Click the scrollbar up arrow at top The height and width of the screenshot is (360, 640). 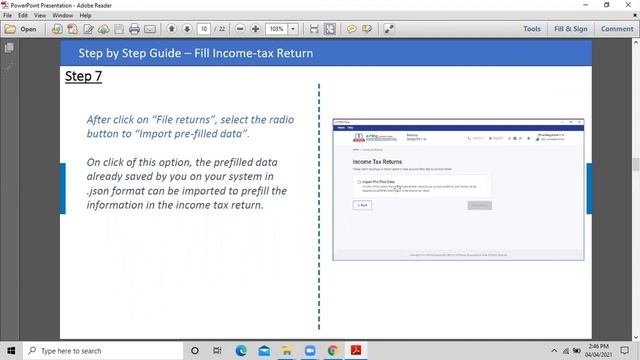click(x=636, y=42)
